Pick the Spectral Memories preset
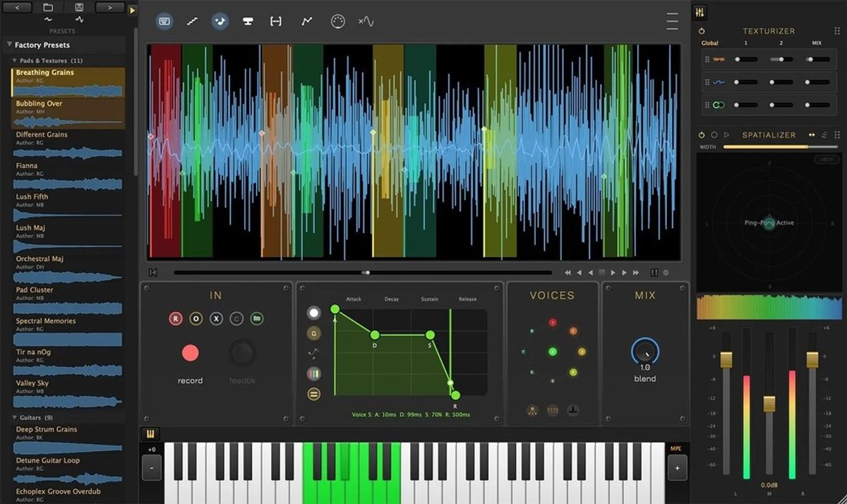 pyautogui.click(x=68, y=330)
